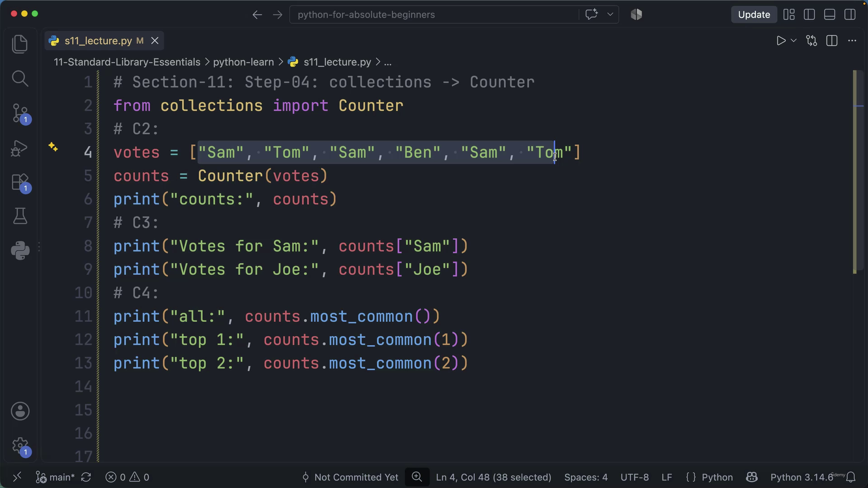Click the Not Committed Yet blame text
Image resolution: width=868 pixels, height=488 pixels.
pyautogui.click(x=356, y=477)
